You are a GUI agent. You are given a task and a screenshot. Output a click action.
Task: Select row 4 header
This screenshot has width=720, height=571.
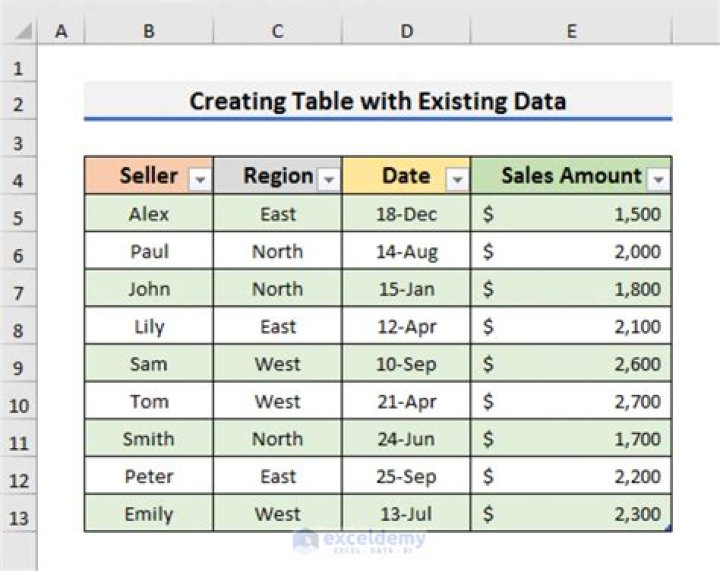point(19,181)
